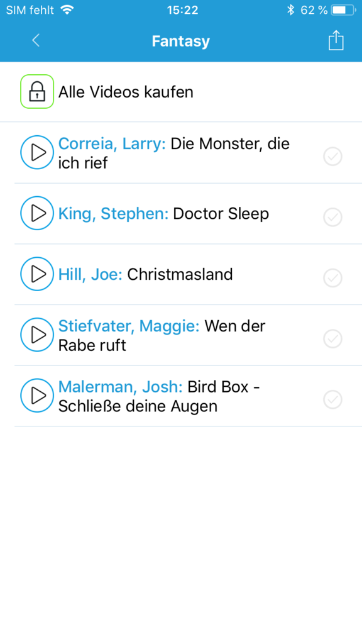Toggle the checkmark next to "Christmasland"
This screenshot has width=362, height=644.
pyautogui.click(x=332, y=278)
